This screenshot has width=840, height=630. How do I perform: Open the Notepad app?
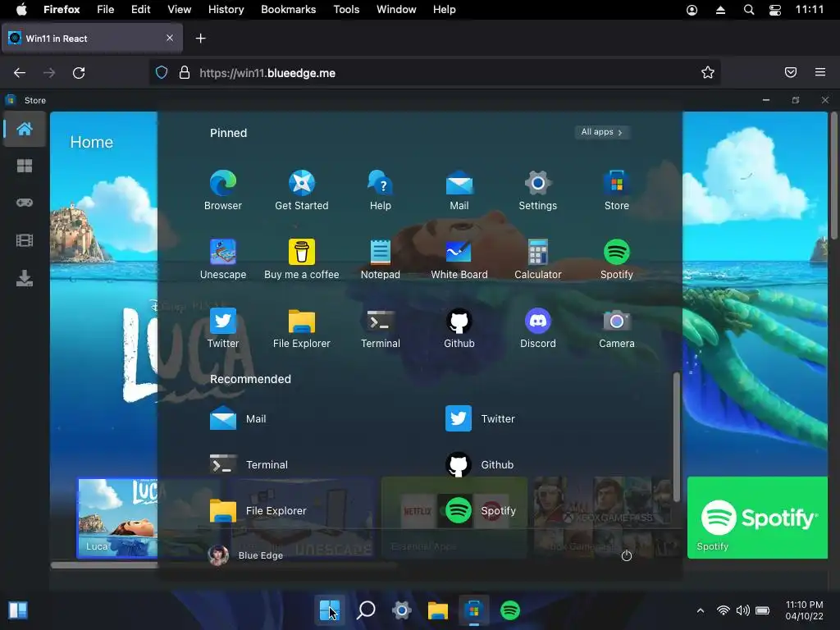[x=381, y=259]
